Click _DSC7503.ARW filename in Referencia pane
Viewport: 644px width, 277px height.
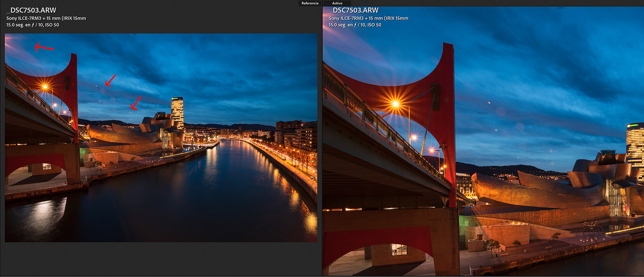pyautogui.click(x=31, y=10)
